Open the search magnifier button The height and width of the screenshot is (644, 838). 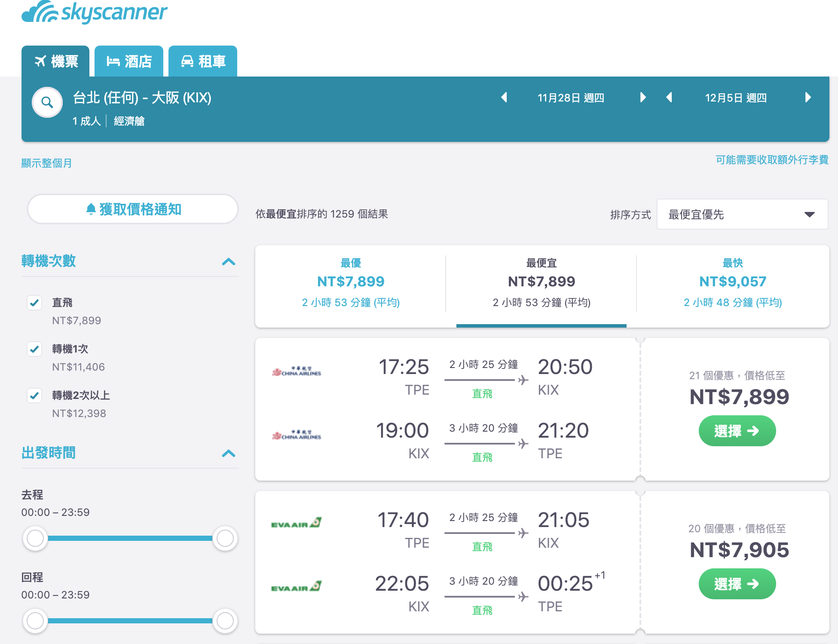(x=47, y=102)
